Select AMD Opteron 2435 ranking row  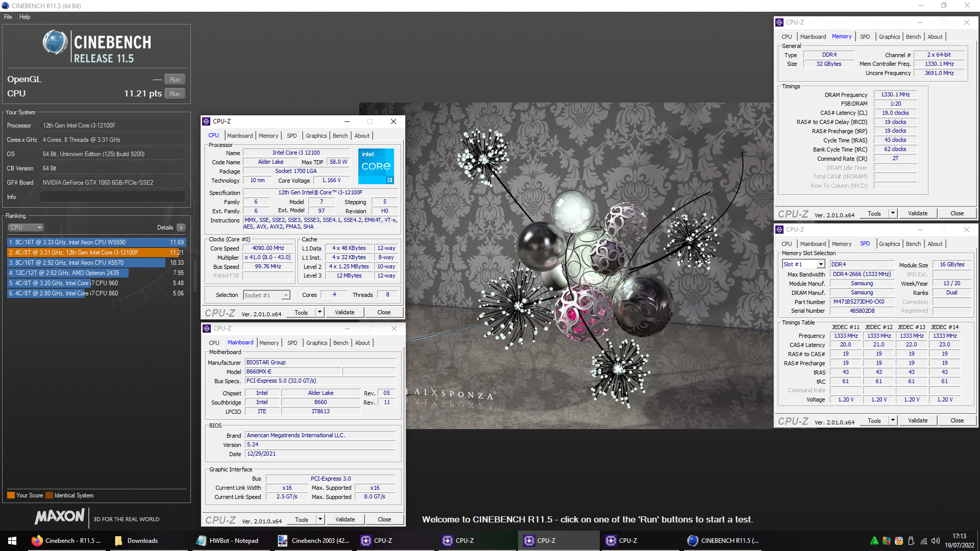(96, 273)
